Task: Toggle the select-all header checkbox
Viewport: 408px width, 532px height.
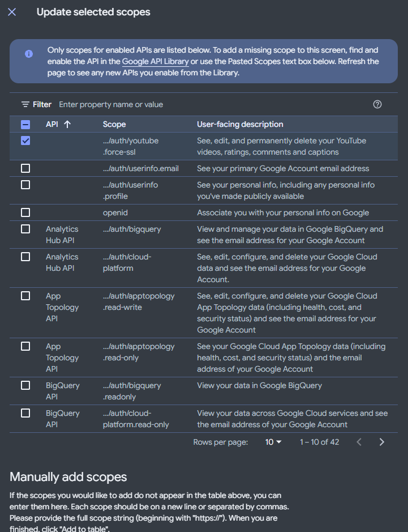Action: pyautogui.click(x=25, y=125)
